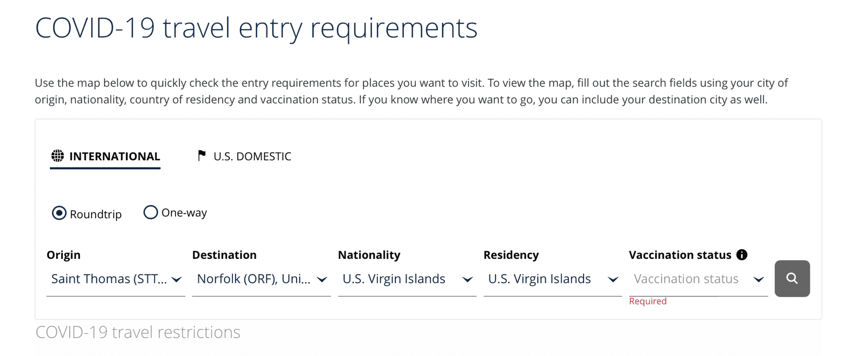Click the globe icon beside International
Viewport: 868px width, 356px height.
(x=58, y=156)
